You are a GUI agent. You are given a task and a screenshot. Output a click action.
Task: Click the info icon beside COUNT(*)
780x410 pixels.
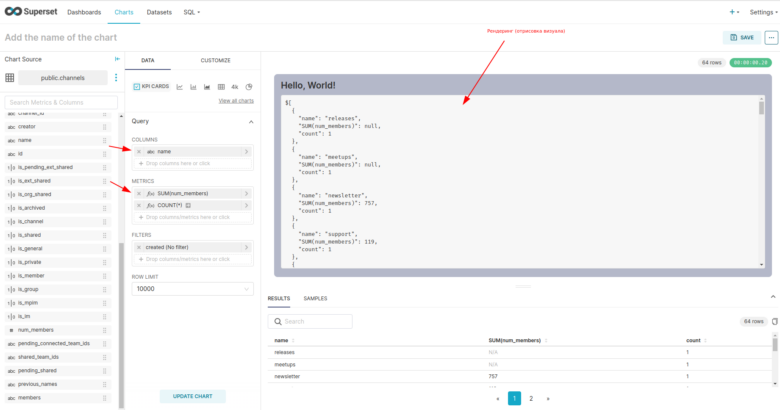coord(188,205)
